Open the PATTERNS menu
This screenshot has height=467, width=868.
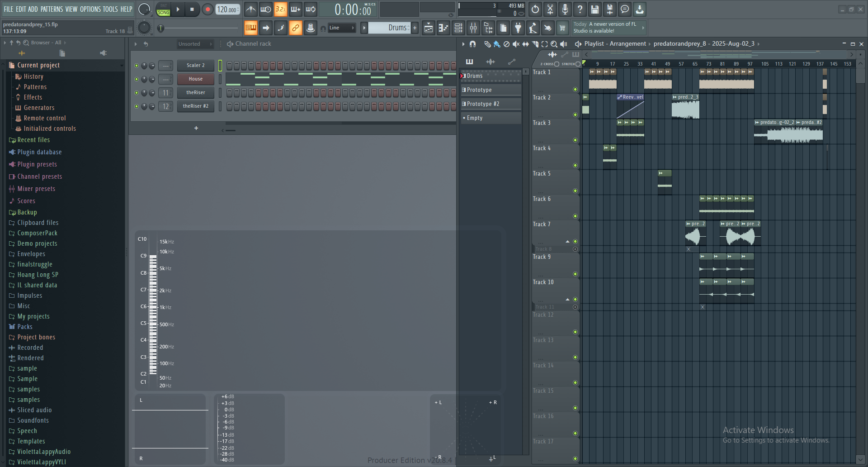(52, 9)
